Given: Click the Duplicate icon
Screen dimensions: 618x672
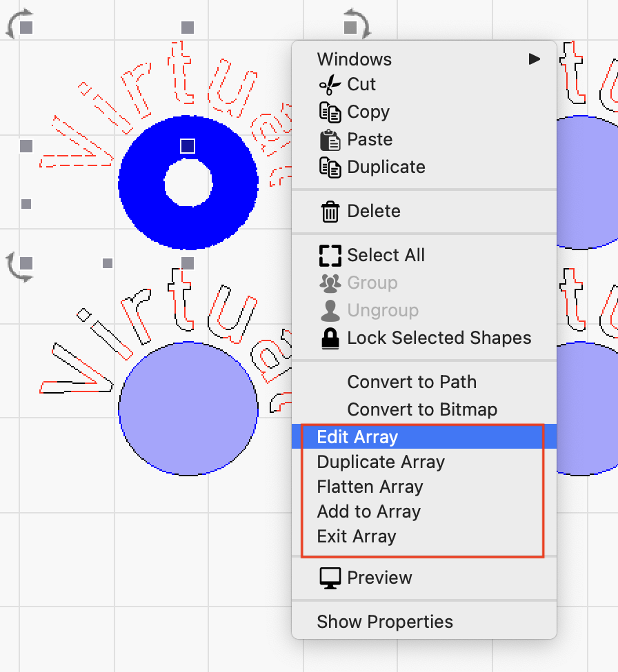Looking at the screenshot, I should pos(330,167).
